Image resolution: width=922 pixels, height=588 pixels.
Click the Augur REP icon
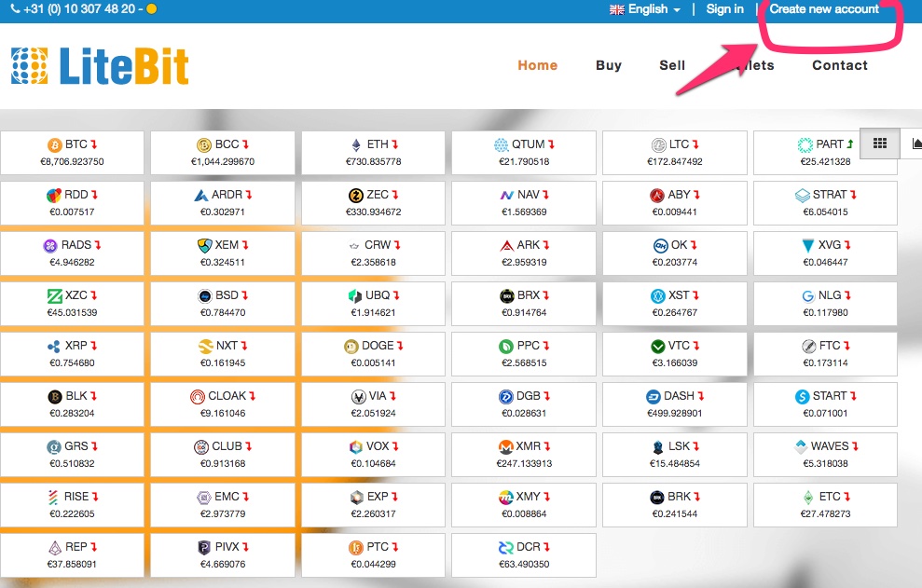[x=55, y=547]
